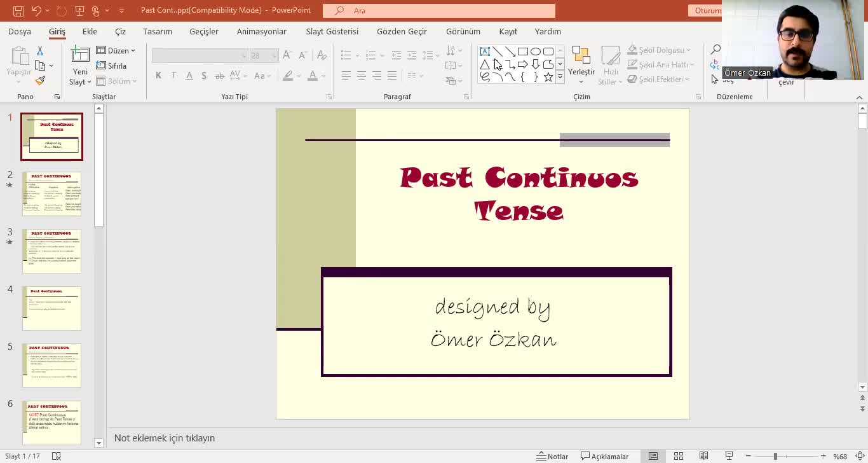Image resolution: width=868 pixels, height=463 pixels.
Task: Open the Dosya menu
Action: (x=20, y=31)
